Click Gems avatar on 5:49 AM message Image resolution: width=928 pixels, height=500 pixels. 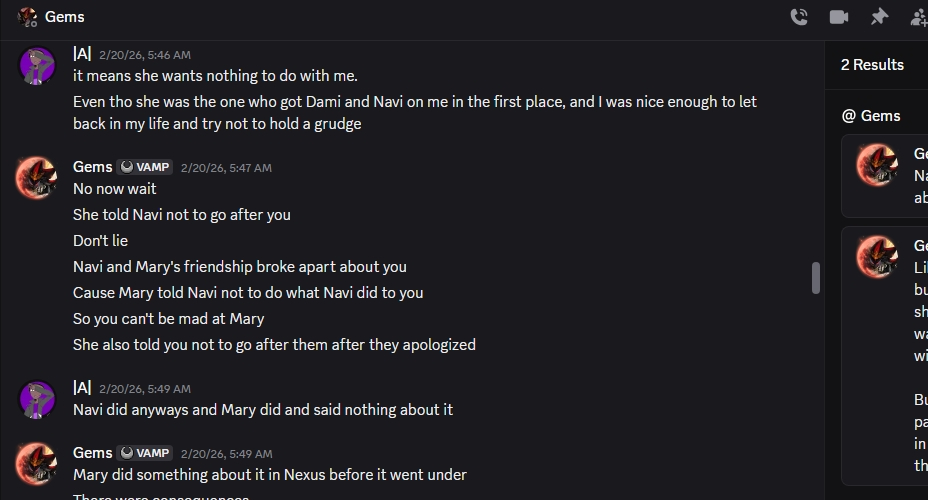coord(37,464)
